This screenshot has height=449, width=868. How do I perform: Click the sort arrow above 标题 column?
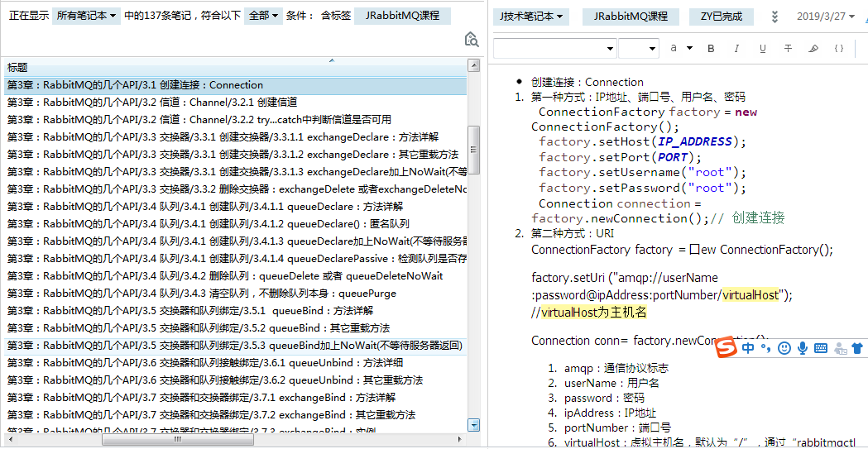(x=332, y=60)
